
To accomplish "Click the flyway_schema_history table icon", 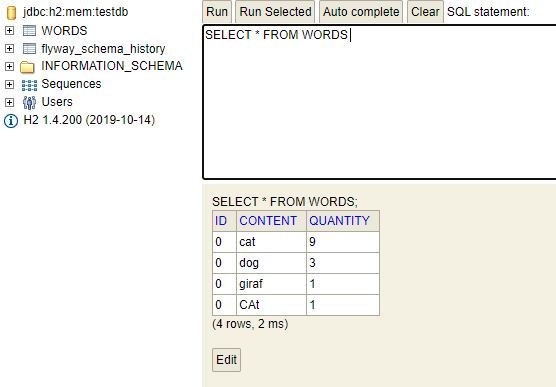I will [29, 49].
